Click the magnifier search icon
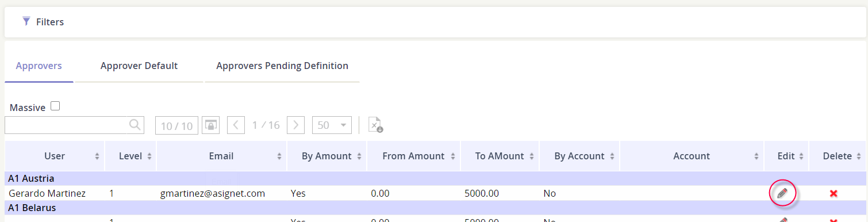The height and width of the screenshot is (222, 868). (x=135, y=125)
